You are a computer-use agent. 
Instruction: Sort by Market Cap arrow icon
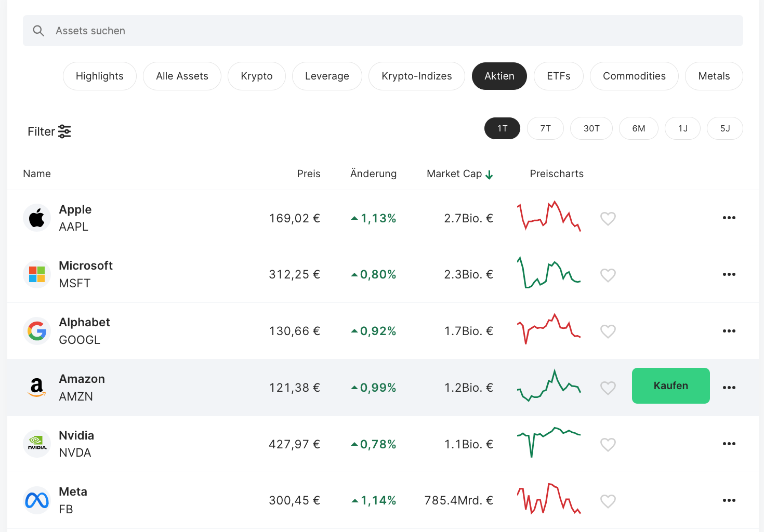489,175
